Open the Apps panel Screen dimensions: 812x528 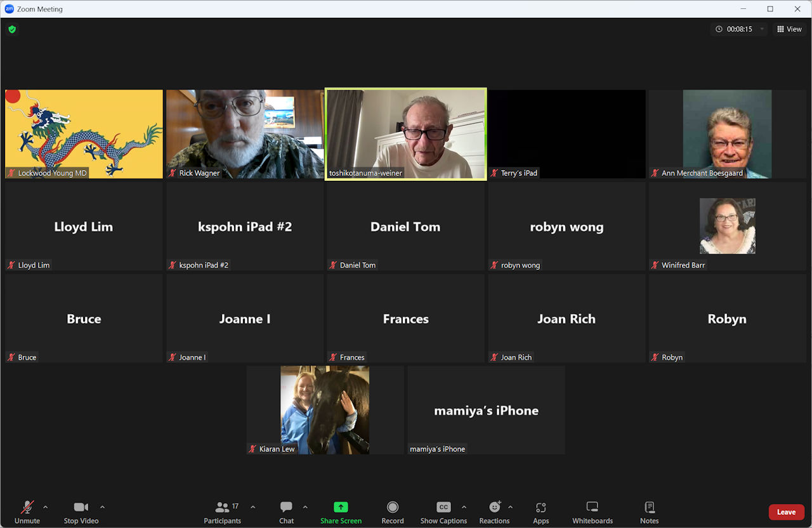coord(541,512)
